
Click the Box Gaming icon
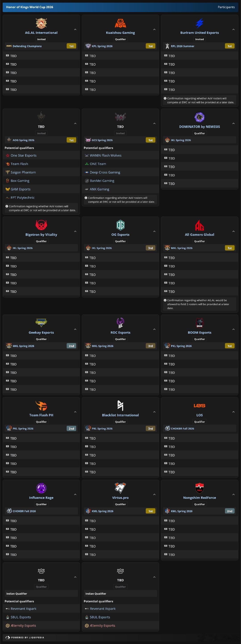click(8, 181)
